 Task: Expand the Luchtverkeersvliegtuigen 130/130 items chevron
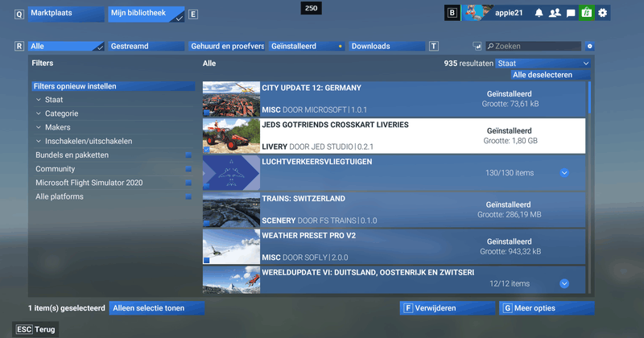564,173
